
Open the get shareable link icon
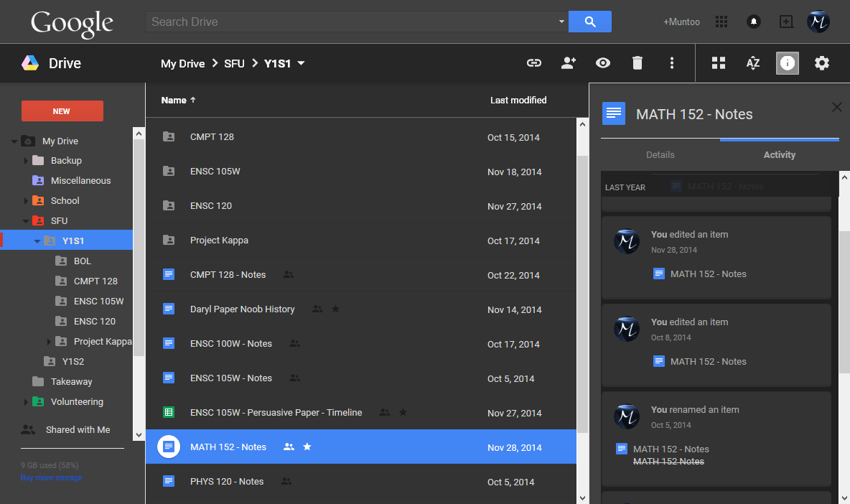534,63
